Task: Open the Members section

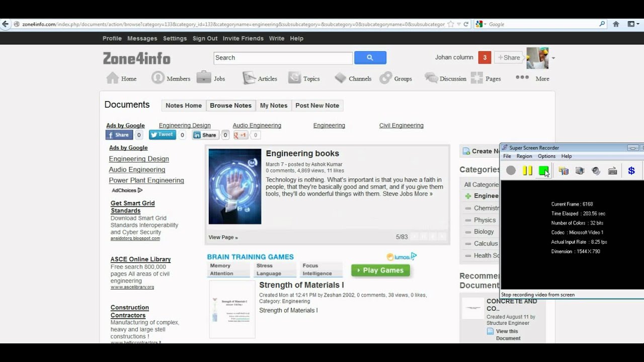Action: pos(171,78)
